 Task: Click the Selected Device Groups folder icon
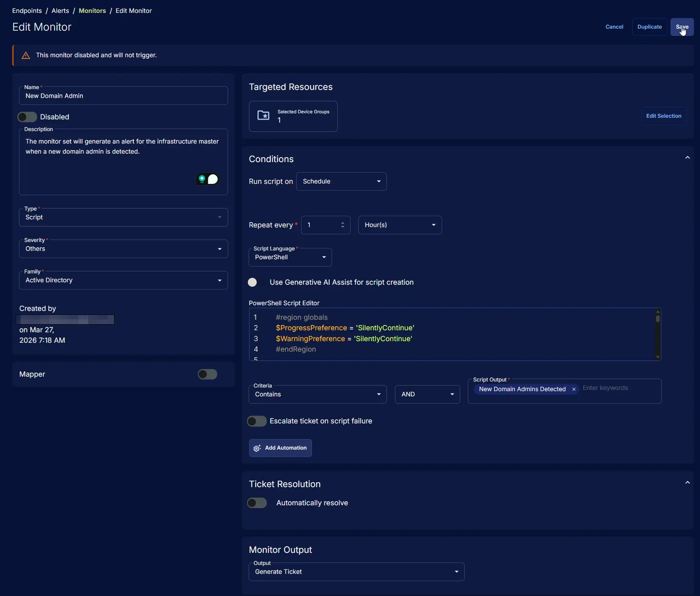tap(264, 116)
